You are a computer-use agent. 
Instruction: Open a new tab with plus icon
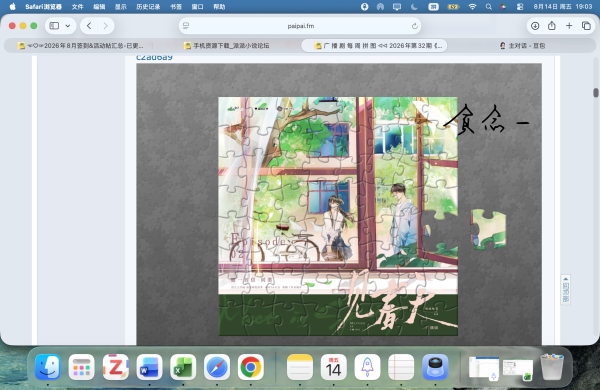coord(569,26)
